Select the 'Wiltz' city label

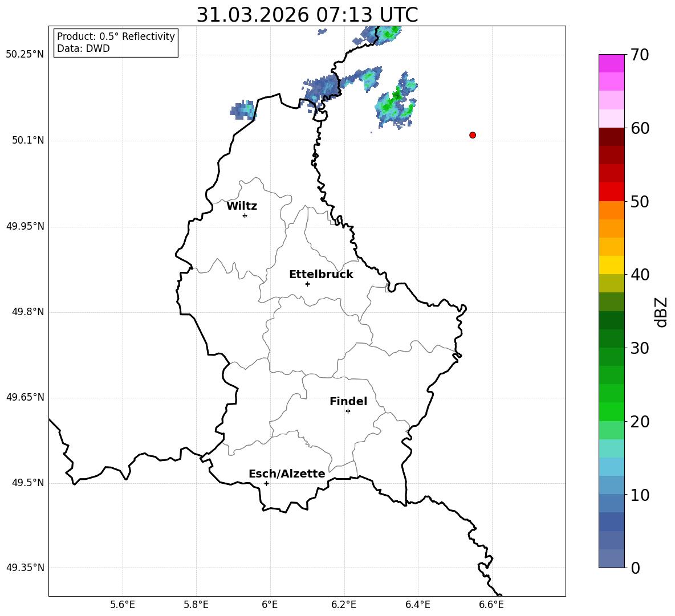coord(242,206)
